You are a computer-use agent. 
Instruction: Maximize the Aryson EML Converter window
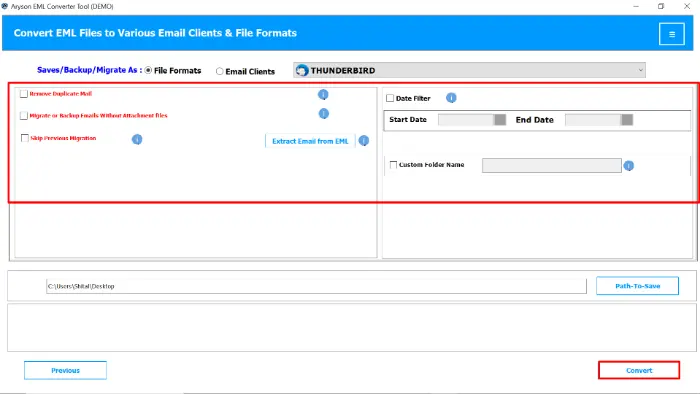pyautogui.click(x=661, y=6)
